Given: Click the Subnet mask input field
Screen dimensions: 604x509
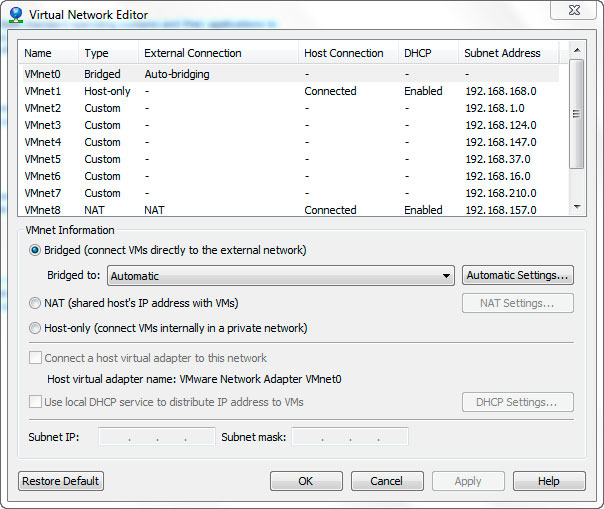Looking at the screenshot, I should 350,437.
